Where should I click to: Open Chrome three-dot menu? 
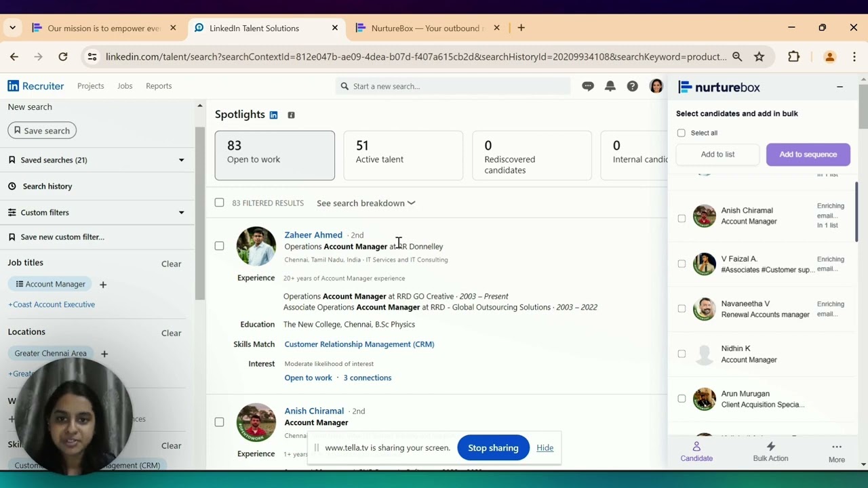[854, 57]
